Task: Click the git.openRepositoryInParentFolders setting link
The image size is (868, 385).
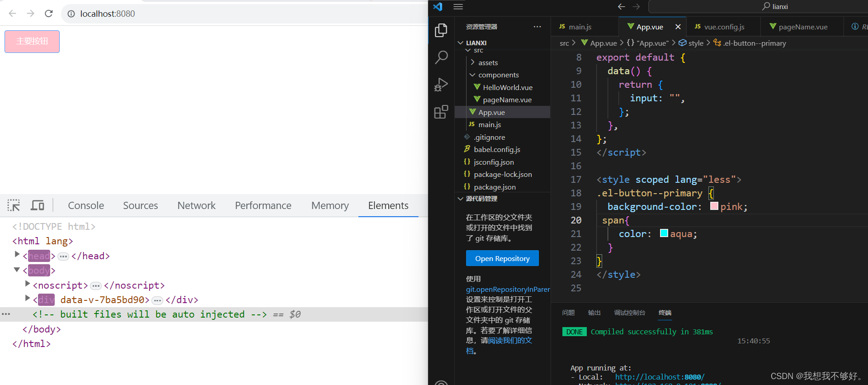Action: tap(508, 289)
